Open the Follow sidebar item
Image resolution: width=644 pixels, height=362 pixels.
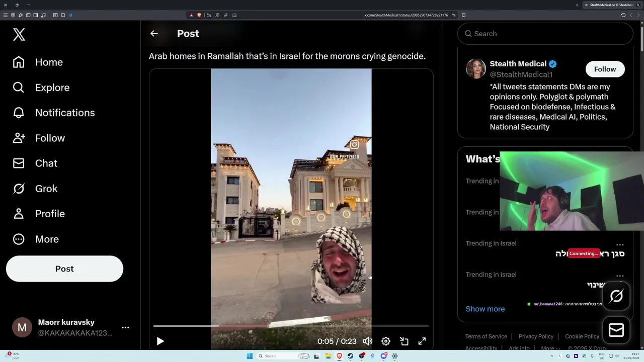(x=39, y=138)
